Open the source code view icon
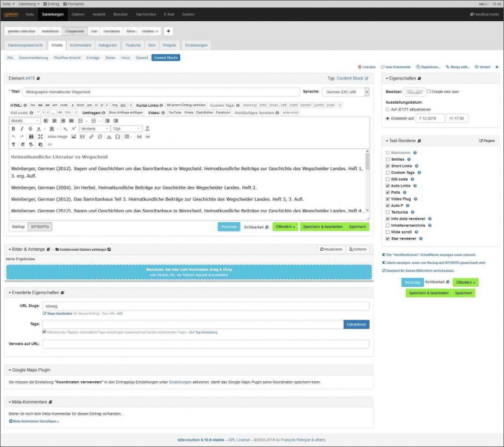 pos(50,145)
